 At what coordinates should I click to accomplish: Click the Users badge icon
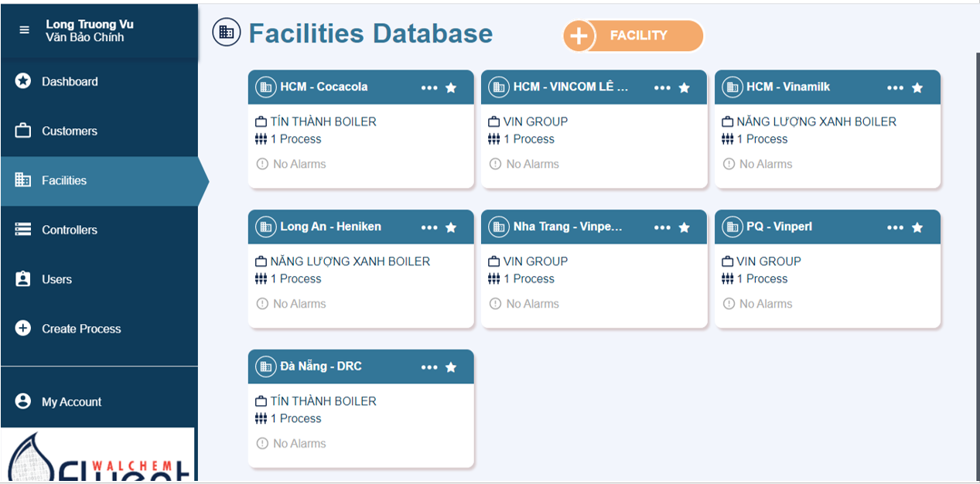coord(23,278)
